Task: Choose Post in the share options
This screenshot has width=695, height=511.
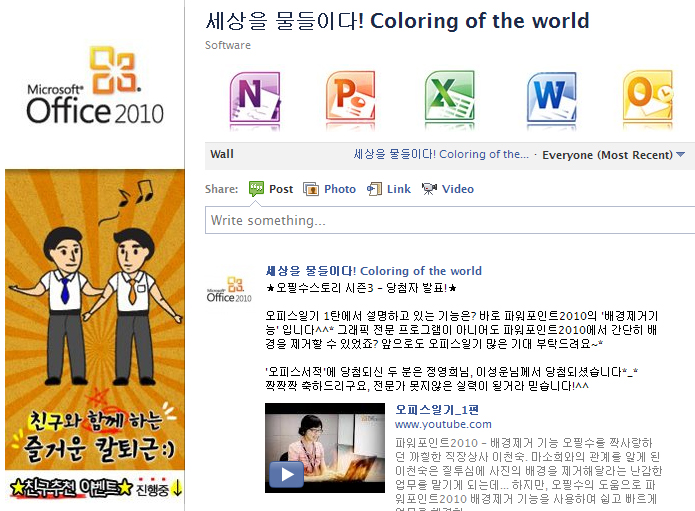Action: coord(281,189)
